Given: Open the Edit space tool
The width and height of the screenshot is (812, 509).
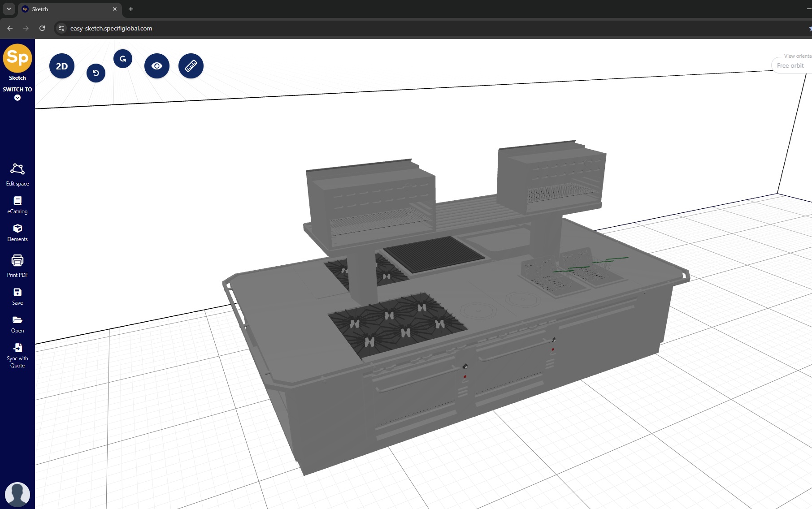Looking at the screenshot, I should [17, 174].
